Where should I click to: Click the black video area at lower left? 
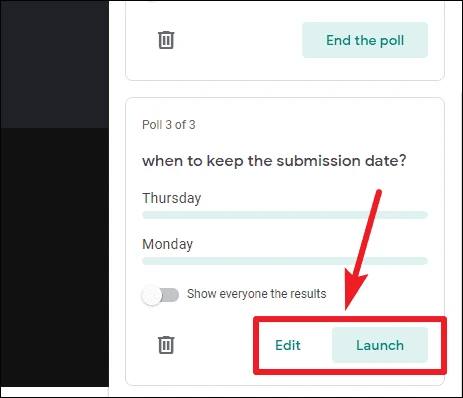54,257
